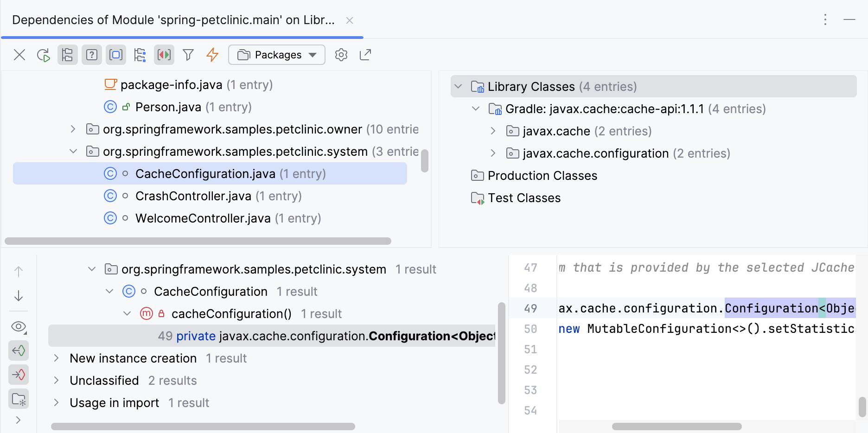The width and height of the screenshot is (868, 433).
Task: Rerun the dependency analysis
Action: tap(44, 55)
